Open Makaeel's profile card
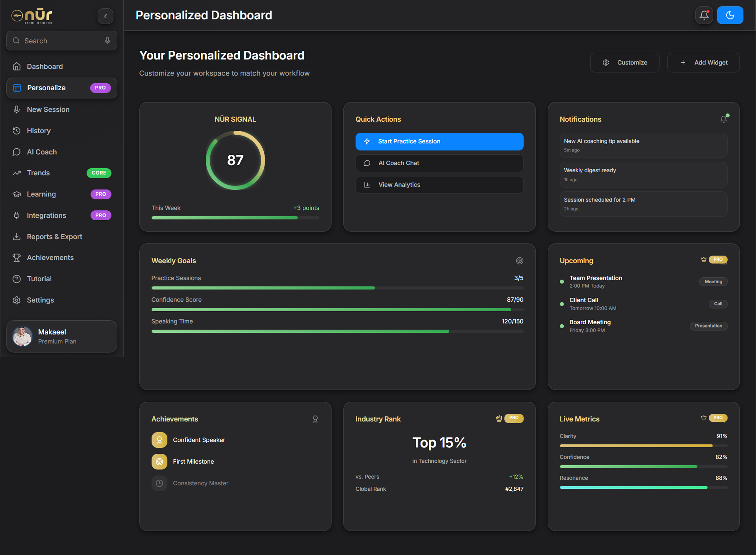 pyautogui.click(x=62, y=336)
